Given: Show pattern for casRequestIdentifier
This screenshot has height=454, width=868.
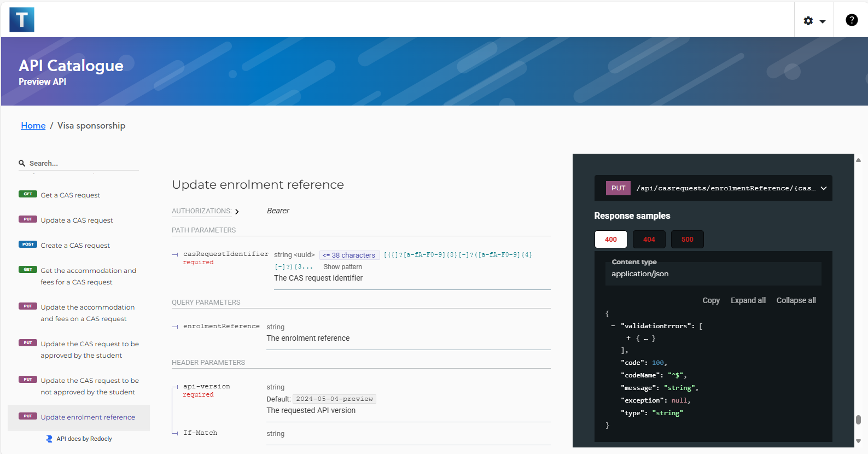Looking at the screenshot, I should tap(342, 267).
